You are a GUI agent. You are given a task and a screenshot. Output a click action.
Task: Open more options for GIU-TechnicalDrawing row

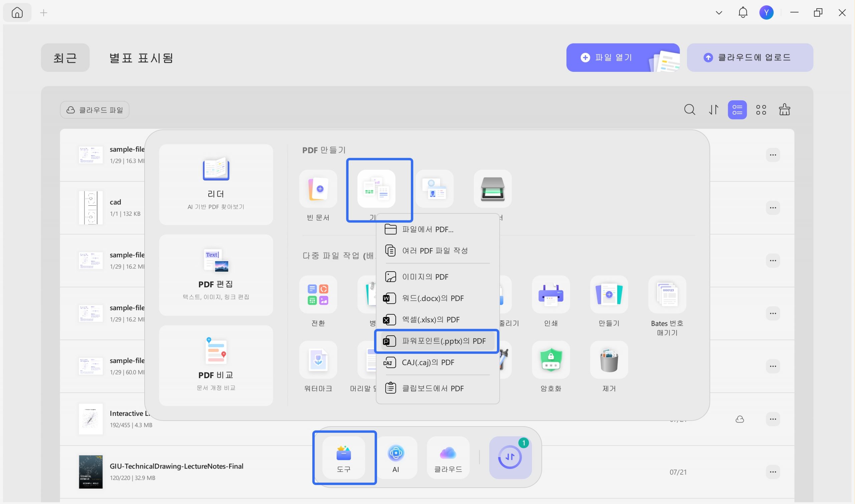click(773, 472)
